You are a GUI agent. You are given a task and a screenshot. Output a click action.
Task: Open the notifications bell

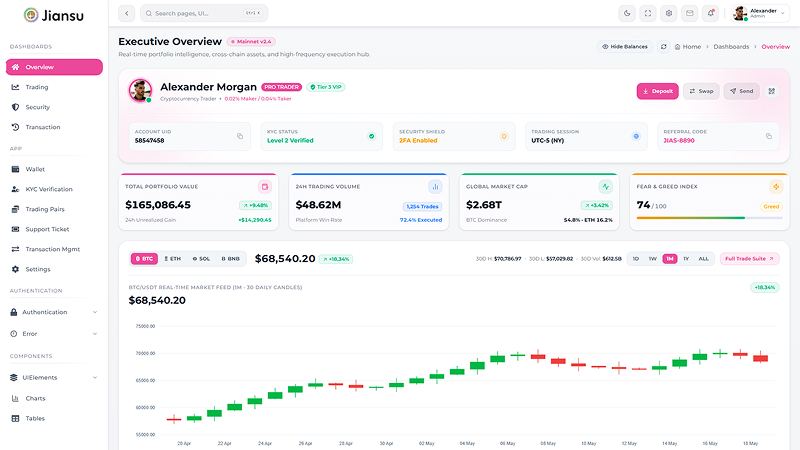(x=711, y=13)
